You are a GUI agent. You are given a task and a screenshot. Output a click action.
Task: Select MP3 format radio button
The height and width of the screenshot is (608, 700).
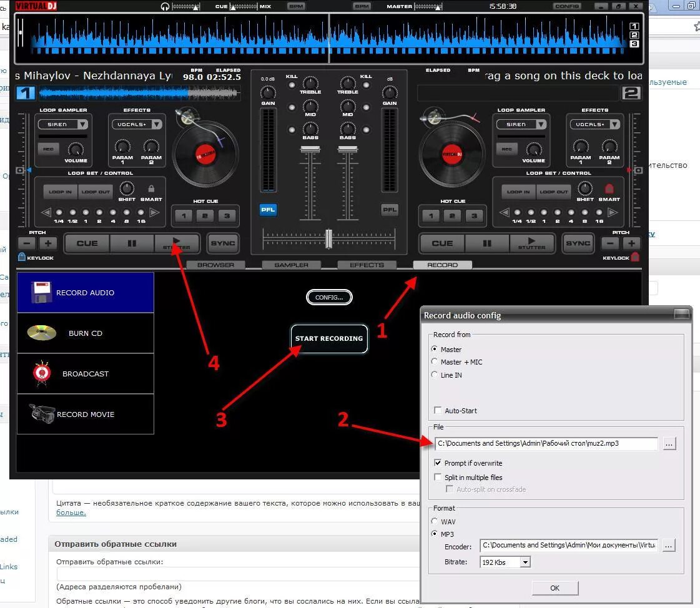click(435, 534)
